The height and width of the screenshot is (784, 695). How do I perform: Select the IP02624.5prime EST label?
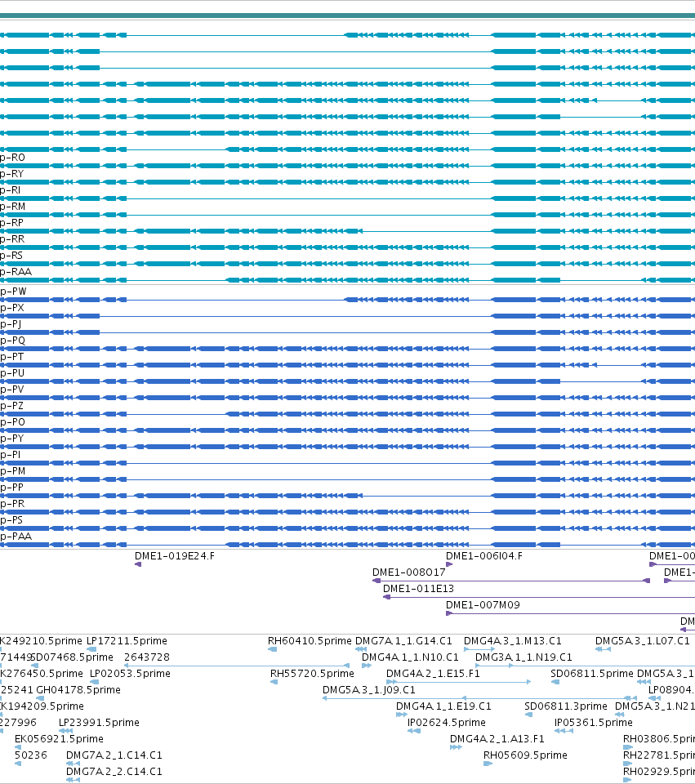point(447,723)
